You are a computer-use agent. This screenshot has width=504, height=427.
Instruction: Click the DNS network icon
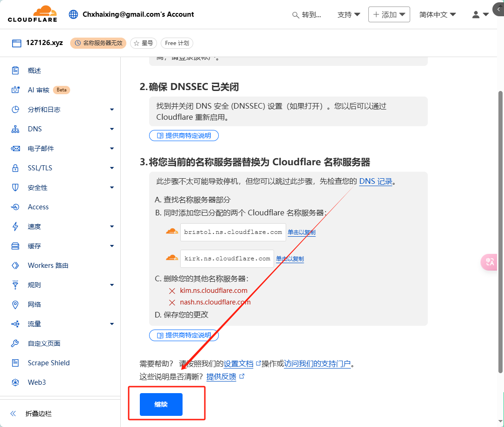(x=15, y=129)
